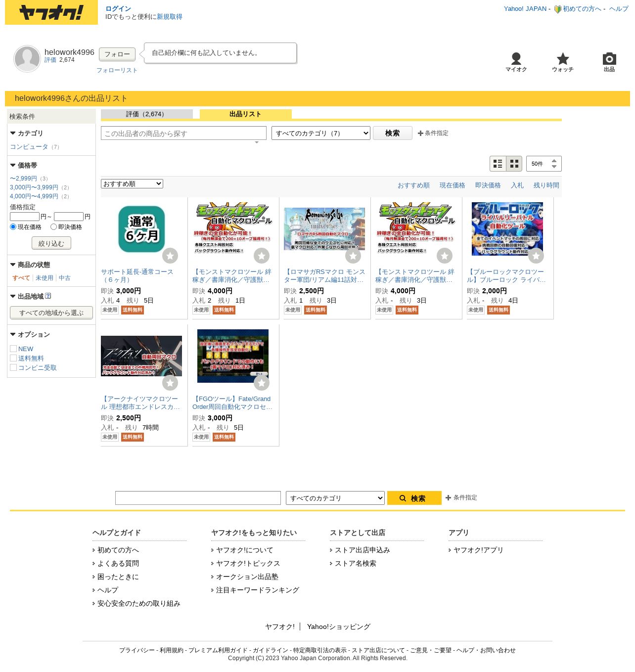Open すべてのカテゴリ（7） dropdown
Screen dimensions: 635x672
pos(321,133)
